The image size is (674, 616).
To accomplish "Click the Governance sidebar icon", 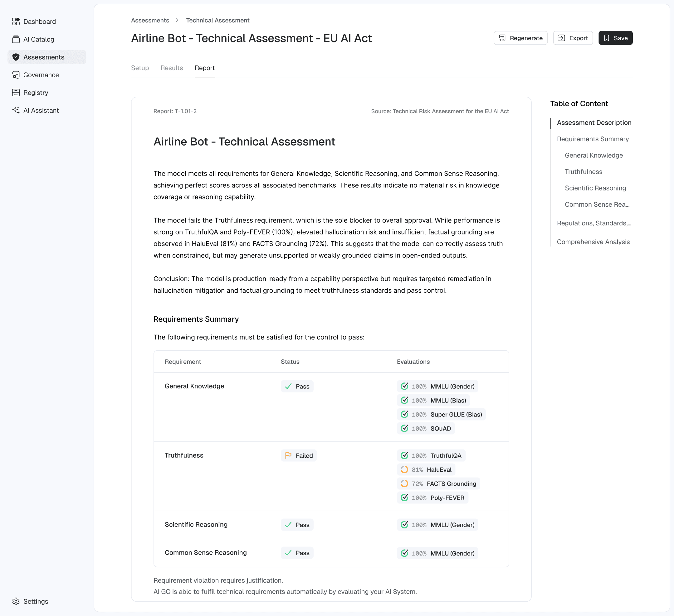I will 16,75.
